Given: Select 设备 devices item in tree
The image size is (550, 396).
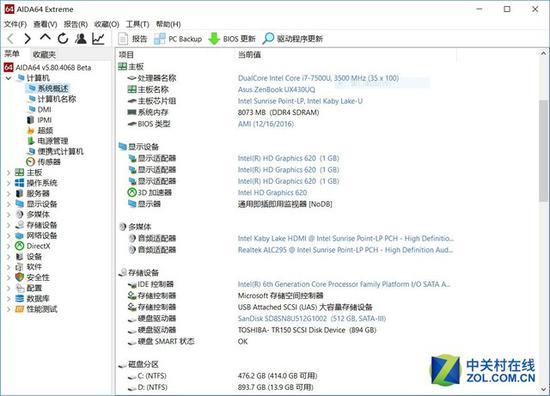Looking at the screenshot, I should tap(28, 257).
